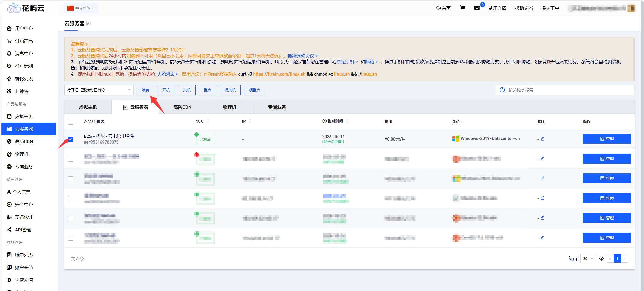Open the 花屿云 logo

click(26, 8)
